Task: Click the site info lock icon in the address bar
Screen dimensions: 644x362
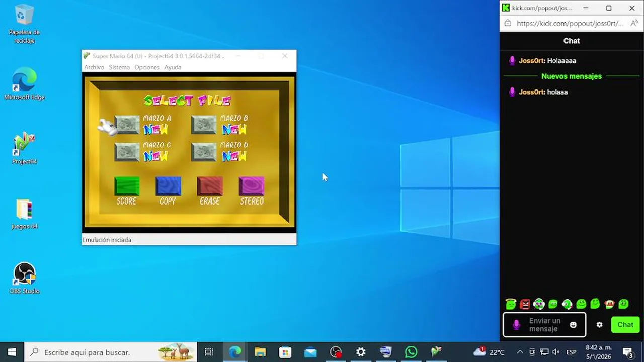Action: 508,23
